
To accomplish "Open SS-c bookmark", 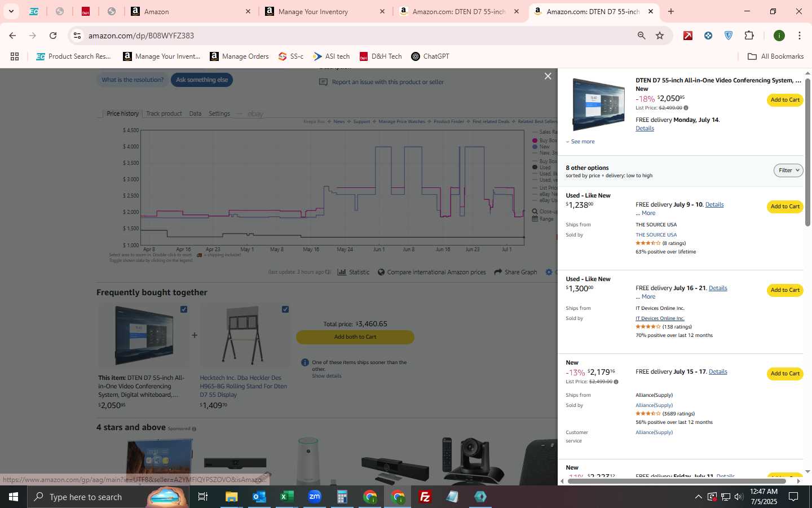I will (x=291, y=56).
